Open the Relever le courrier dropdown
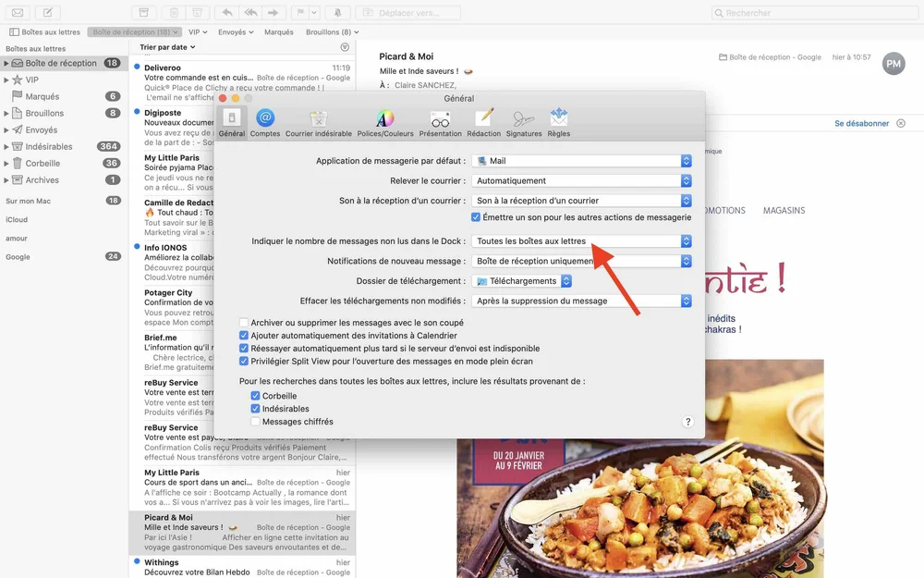Screen dimensions: 924x578 [581, 181]
